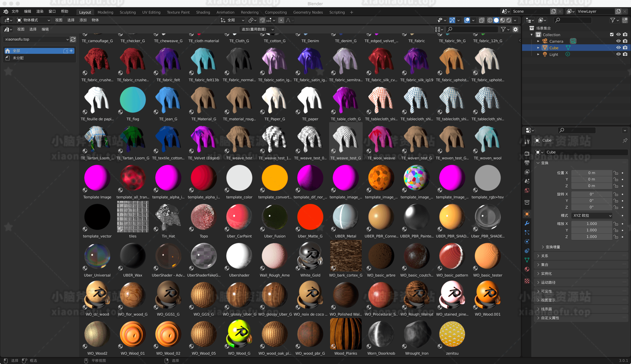Toggle the Collection exclude checkbox

tap(612, 34)
